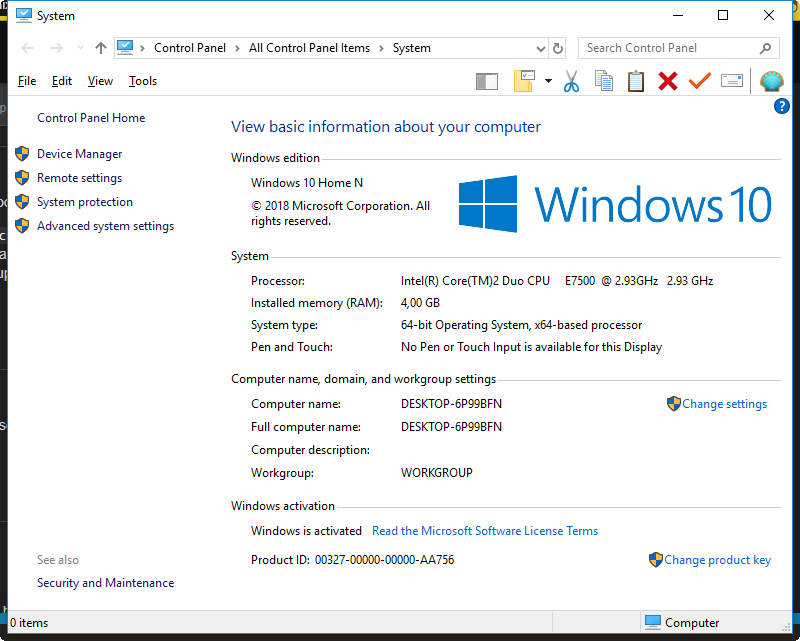Open the Classic Shell settings shell icon
Image resolution: width=800 pixels, height=641 pixels.
tap(771, 81)
